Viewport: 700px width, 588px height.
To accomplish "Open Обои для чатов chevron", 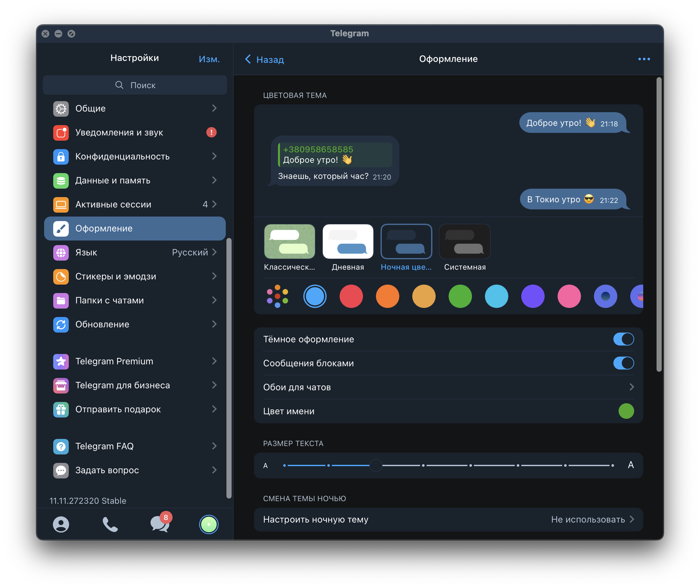I will tap(632, 387).
